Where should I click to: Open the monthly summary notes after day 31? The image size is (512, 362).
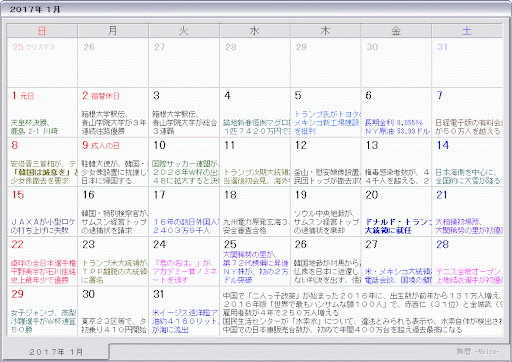[362, 312]
